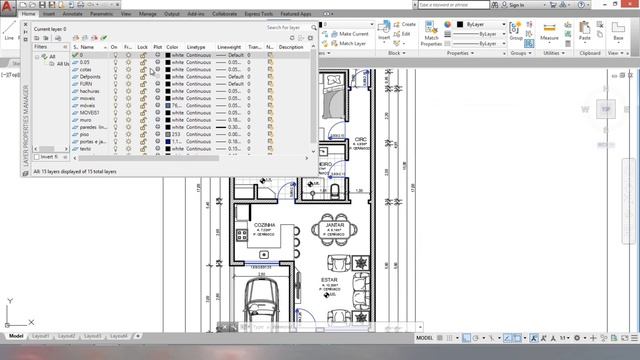Click Sign In button
The width and height of the screenshot is (640, 360).
pos(513,5)
